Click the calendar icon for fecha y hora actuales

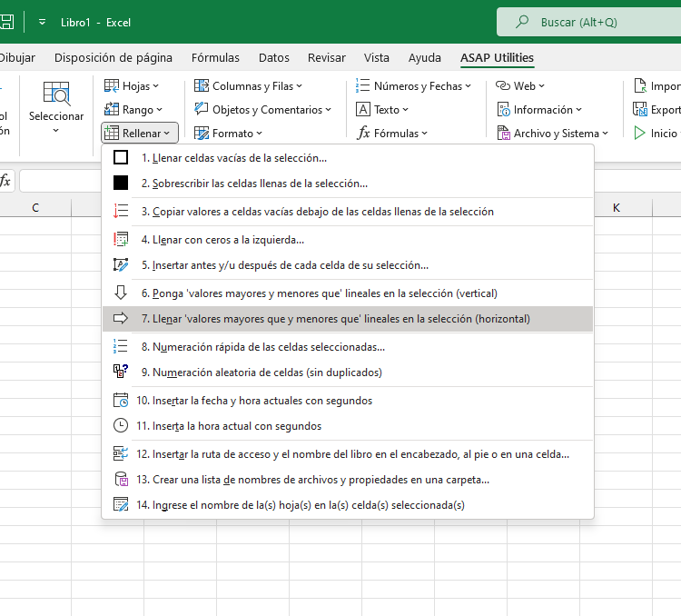[x=120, y=400]
